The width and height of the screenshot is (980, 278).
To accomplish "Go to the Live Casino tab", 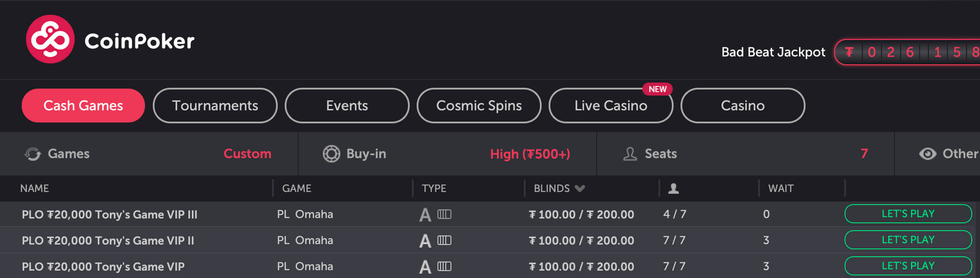I will pos(610,106).
